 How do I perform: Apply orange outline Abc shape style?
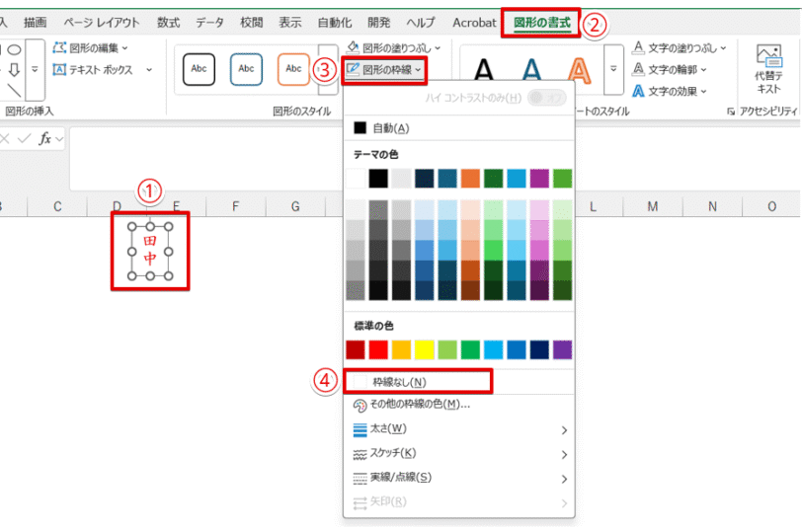tap(293, 69)
